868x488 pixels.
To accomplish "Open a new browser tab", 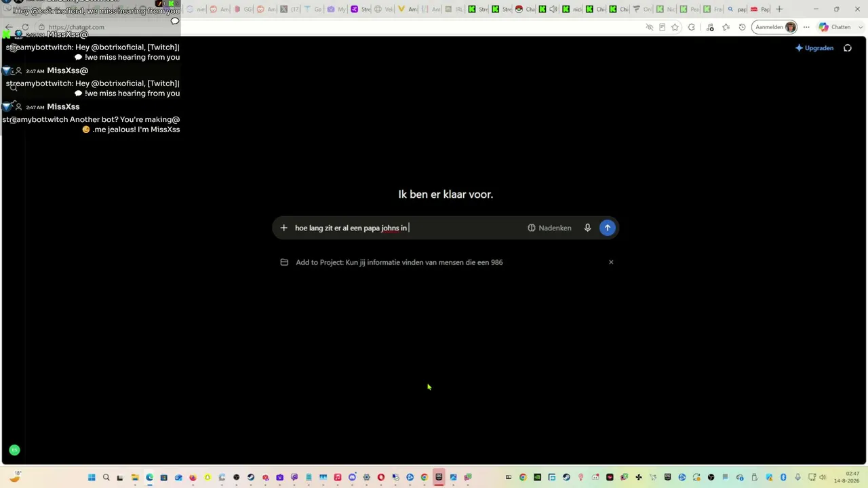I will click(779, 9).
